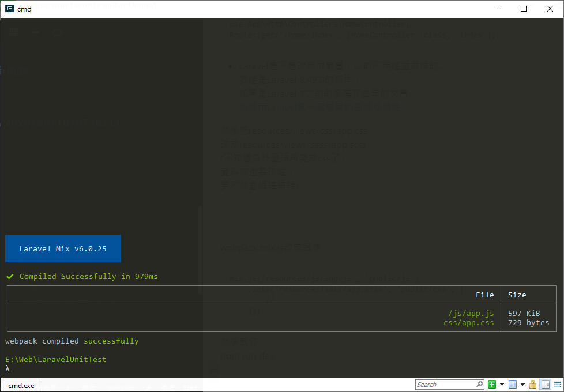Focus the Search field in status bar
The image size is (564, 392).
pyautogui.click(x=445, y=385)
